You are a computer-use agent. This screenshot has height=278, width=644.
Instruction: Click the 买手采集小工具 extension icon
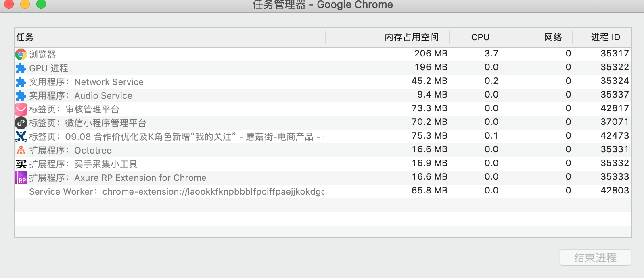21,164
